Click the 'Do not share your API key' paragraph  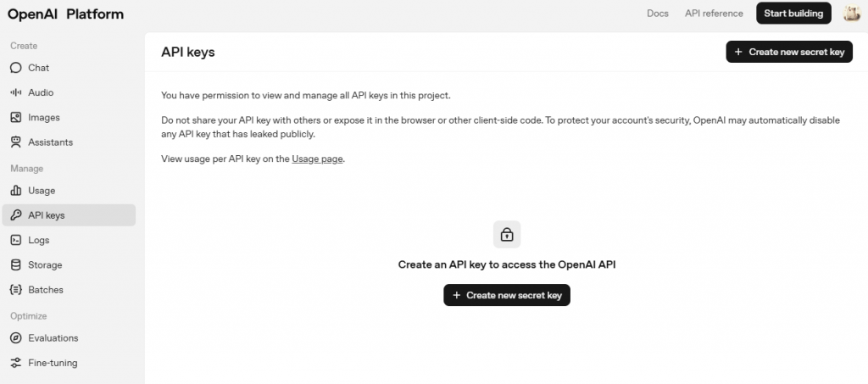tap(500, 126)
